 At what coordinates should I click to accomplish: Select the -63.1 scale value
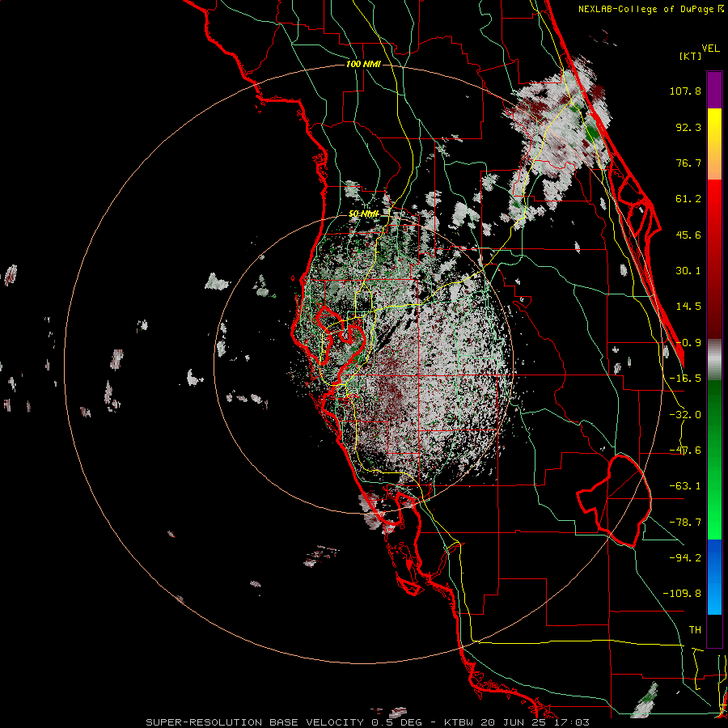click(685, 486)
